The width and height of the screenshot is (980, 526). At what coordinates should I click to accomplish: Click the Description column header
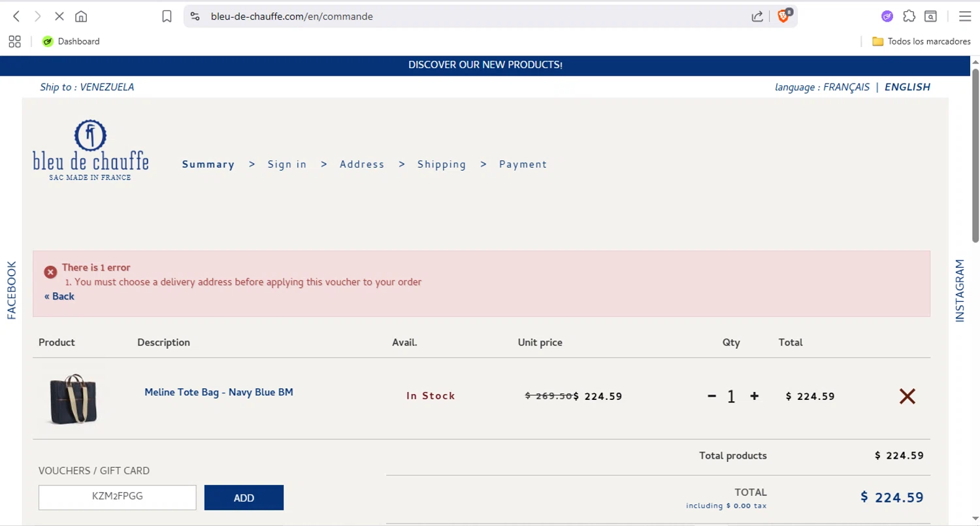(163, 342)
